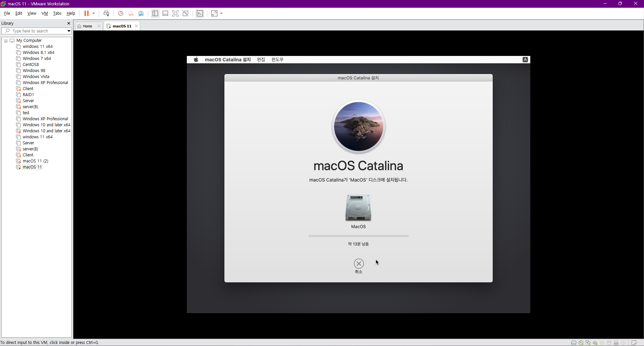Click the macOS 11 (2) VM icon

click(19, 161)
